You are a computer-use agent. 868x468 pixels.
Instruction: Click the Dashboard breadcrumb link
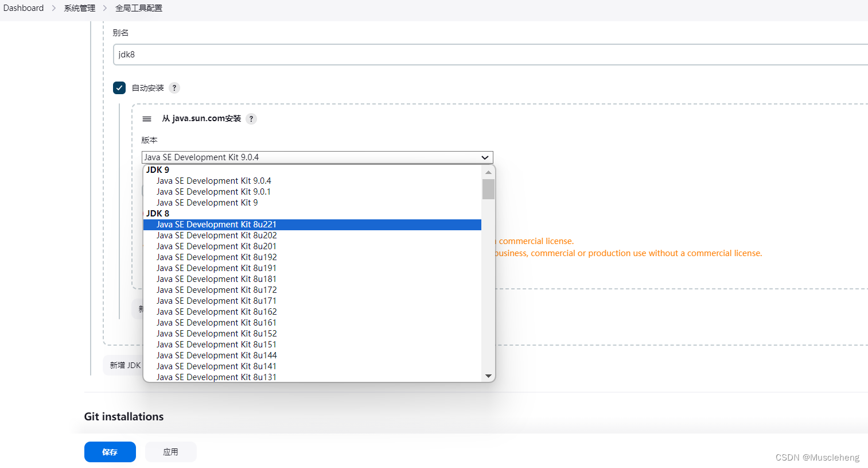click(x=24, y=8)
